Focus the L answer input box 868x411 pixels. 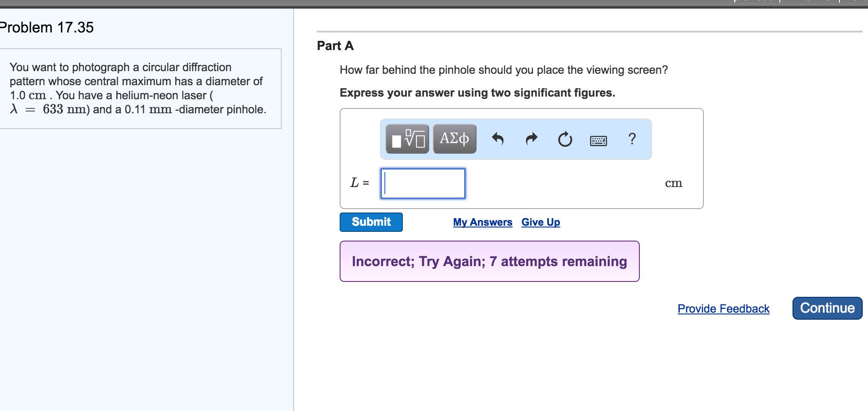423,184
